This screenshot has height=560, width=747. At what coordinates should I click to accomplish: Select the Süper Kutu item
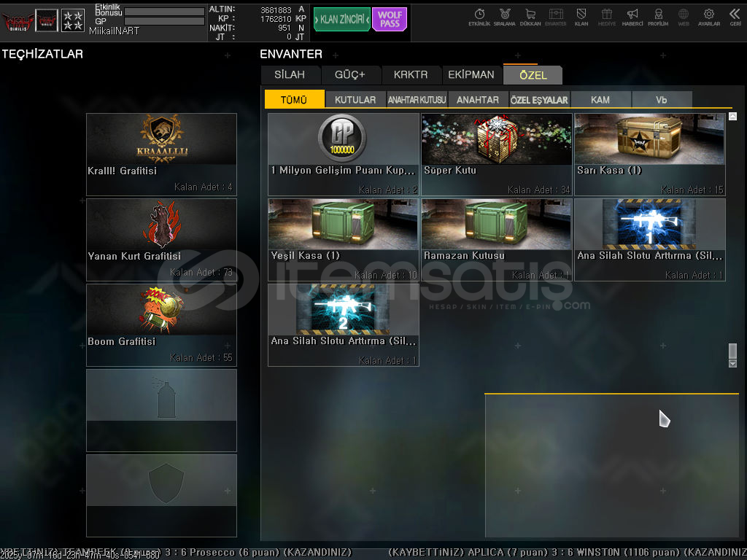tap(496, 155)
